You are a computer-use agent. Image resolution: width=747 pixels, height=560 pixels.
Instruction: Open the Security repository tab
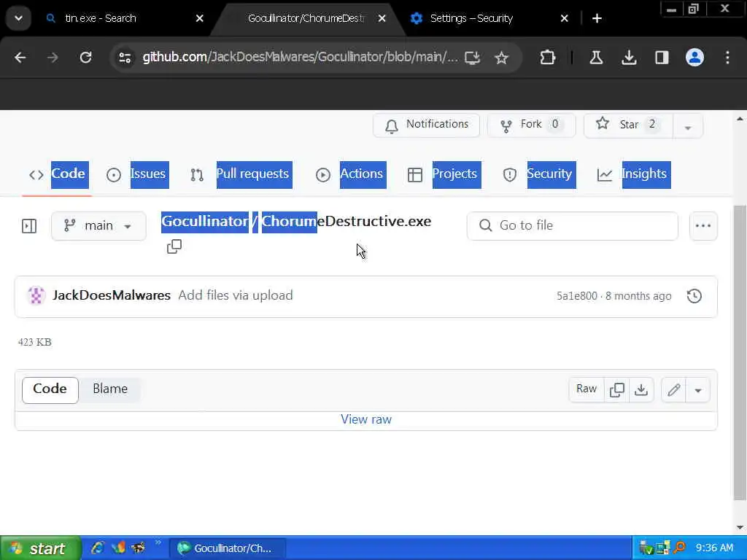click(x=538, y=174)
